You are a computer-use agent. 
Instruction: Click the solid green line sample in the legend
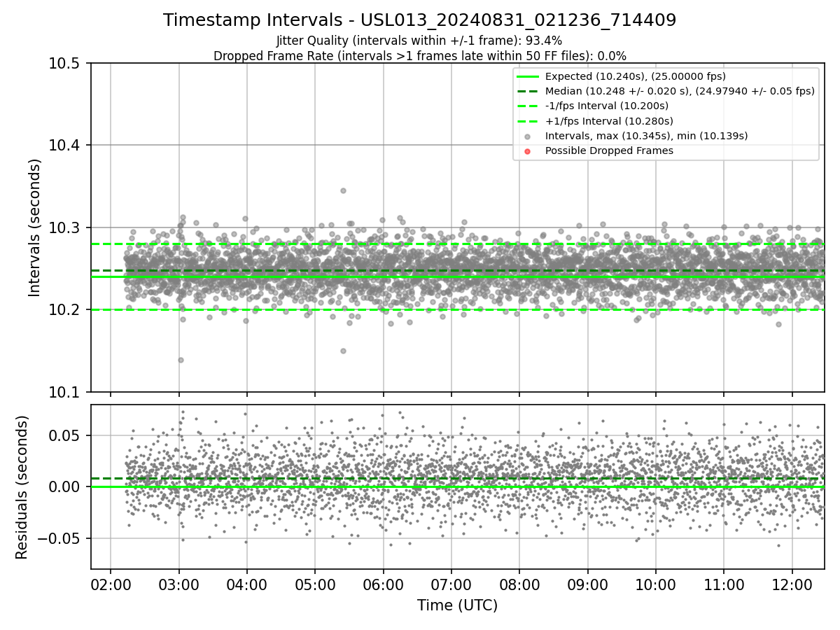click(x=528, y=76)
